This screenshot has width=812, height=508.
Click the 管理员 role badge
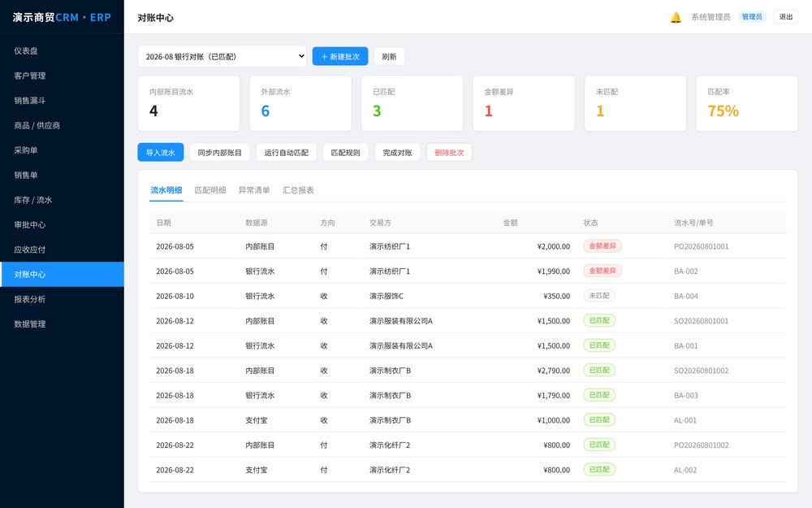coord(752,17)
